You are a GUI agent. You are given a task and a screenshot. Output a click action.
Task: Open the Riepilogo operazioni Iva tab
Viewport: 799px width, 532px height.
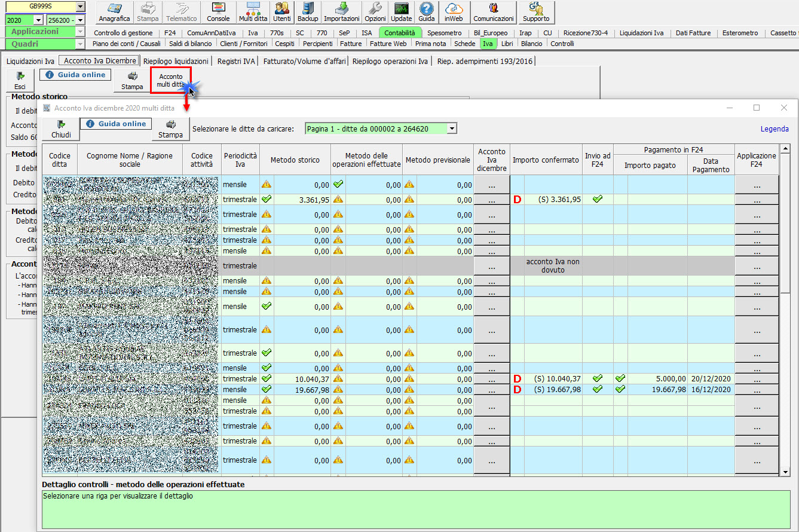[390, 61]
